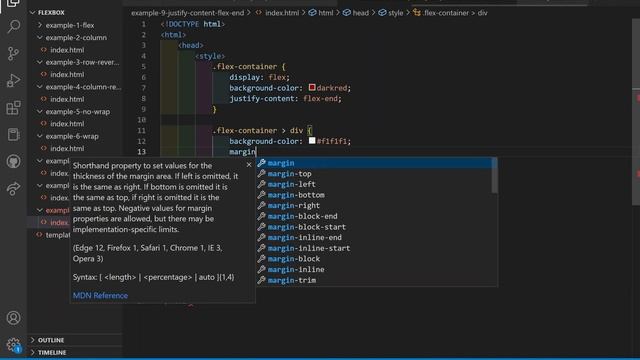Viewport: 640px width, 360px height.
Task: Click head breadcrumb segment
Action: (360, 13)
